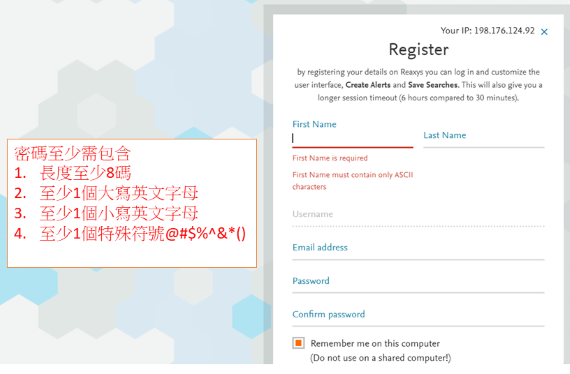Click the Register heading
Image resolution: width=570 pixels, height=374 pixels.
coord(418,50)
